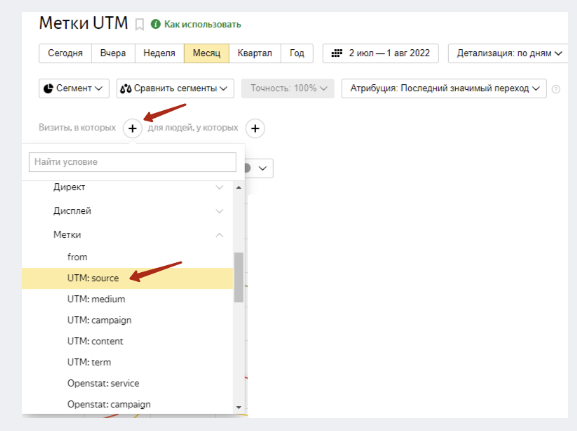The image size is (577, 431).
Task: Select the Openstat: service condition
Action: (128, 383)
